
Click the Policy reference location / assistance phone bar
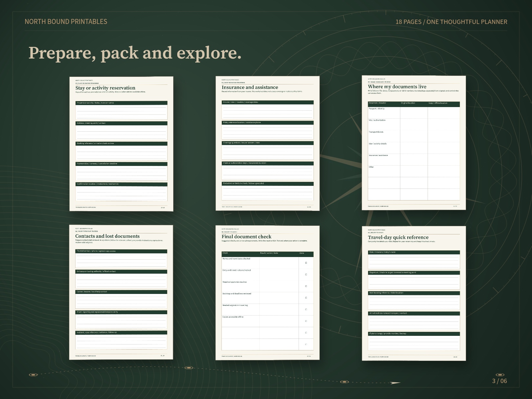click(x=268, y=122)
